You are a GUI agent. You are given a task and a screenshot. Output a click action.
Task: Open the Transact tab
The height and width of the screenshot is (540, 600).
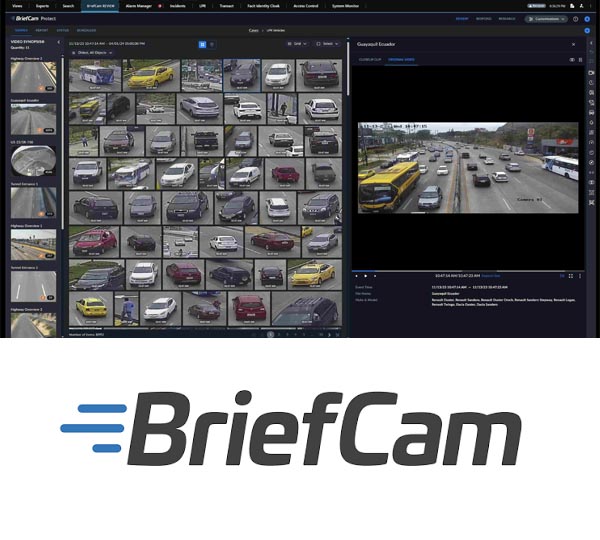pos(227,6)
